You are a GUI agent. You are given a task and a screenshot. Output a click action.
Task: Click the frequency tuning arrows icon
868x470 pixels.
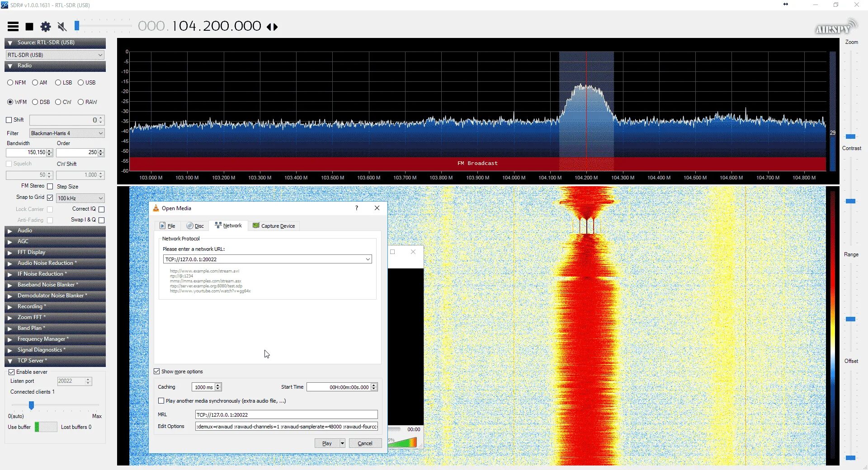tap(272, 27)
